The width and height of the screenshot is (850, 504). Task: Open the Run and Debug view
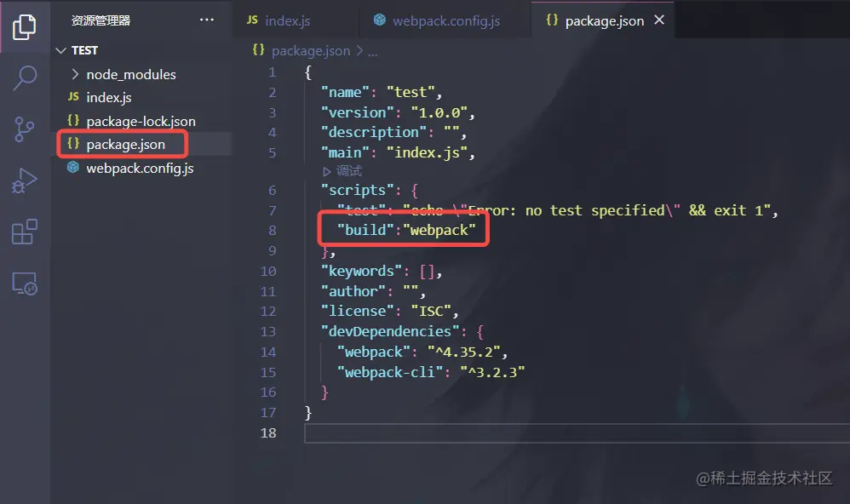tap(25, 180)
